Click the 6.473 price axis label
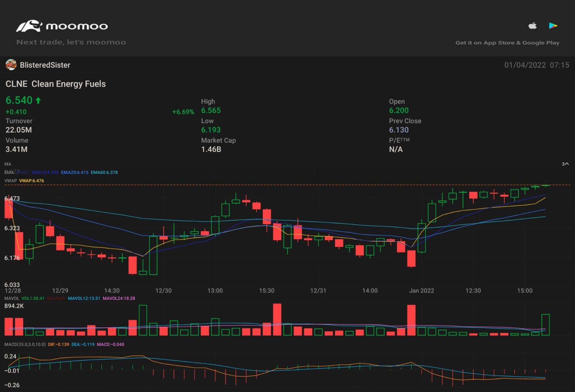575x392 pixels. 12,198
